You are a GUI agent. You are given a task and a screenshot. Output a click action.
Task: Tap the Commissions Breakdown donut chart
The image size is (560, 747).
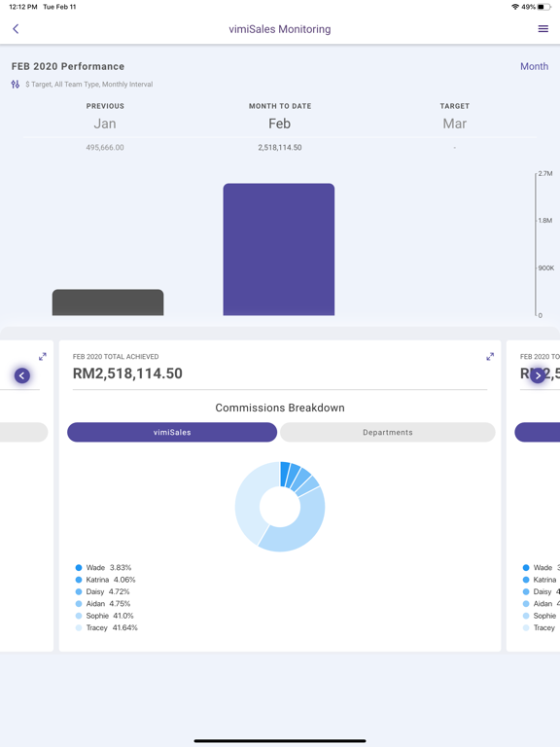pyautogui.click(x=280, y=507)
